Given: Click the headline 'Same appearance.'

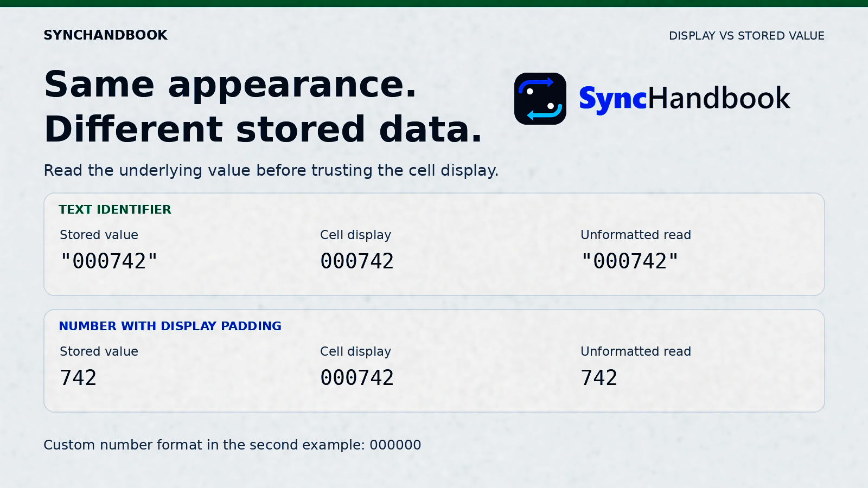Looking at the screenshot, I should point(231,85).
